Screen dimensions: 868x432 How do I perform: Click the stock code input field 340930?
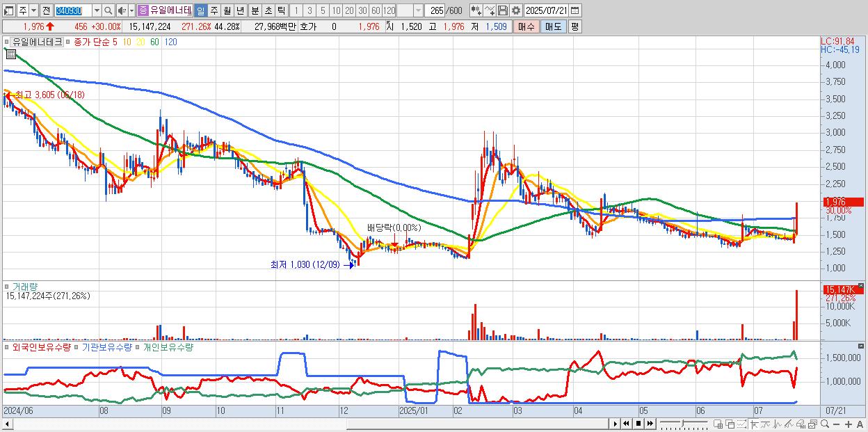point(73,10)
